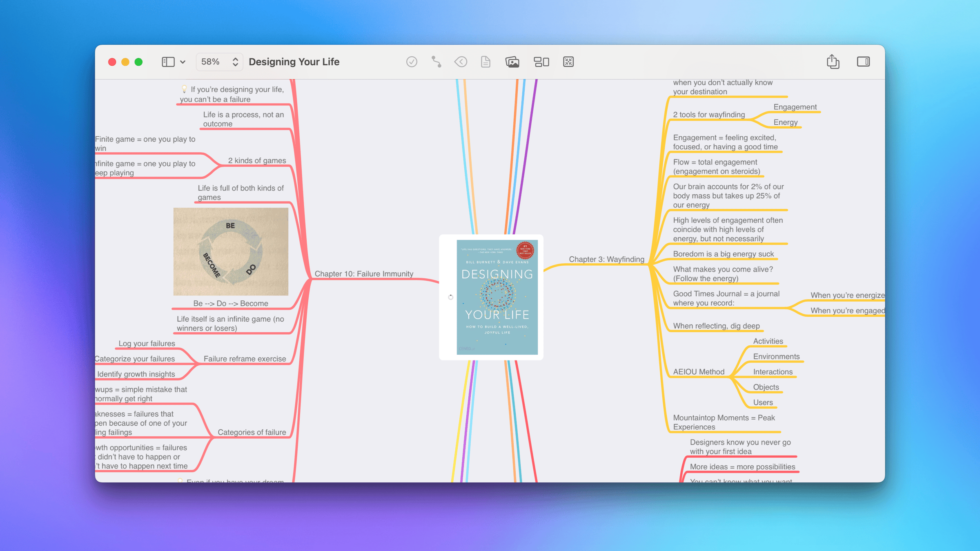Viewport: 980px width, 551px height.
Task: Click the layout boxes toolbar icon
Action: coord(541,62)
